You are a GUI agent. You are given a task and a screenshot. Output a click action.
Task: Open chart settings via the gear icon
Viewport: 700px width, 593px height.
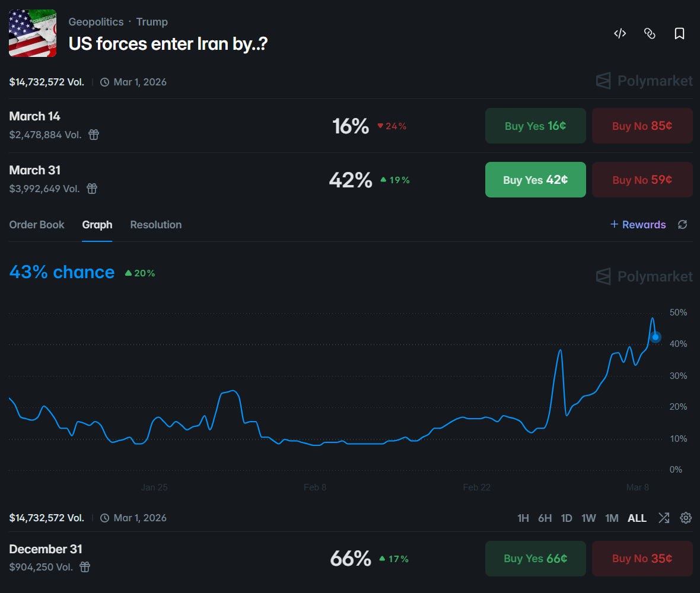[x=685, y=518]
